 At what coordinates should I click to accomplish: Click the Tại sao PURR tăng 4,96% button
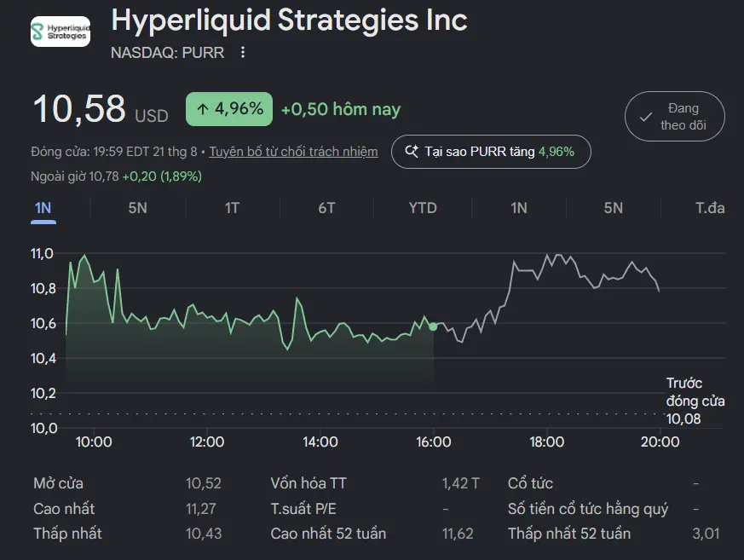tap(491, 152)
